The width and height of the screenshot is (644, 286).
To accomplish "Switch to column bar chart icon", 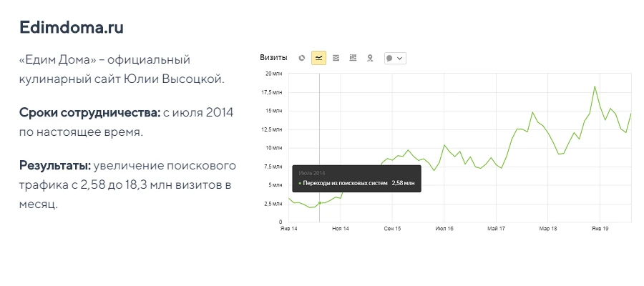I will tap(353, 58).
